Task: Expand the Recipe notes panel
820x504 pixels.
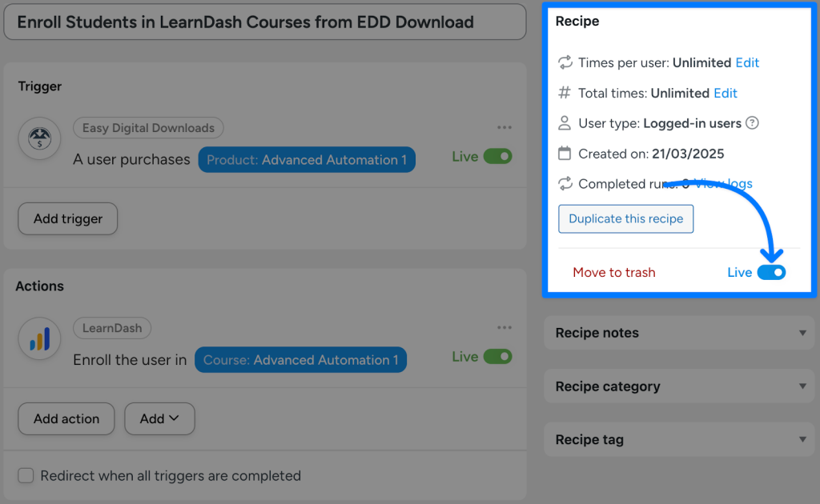Action: [679, 333]
